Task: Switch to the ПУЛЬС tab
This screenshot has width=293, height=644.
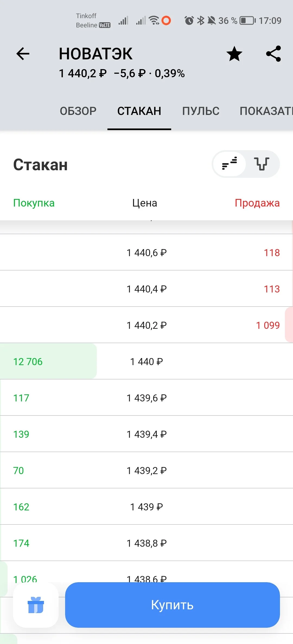Action: click(201, 111)
